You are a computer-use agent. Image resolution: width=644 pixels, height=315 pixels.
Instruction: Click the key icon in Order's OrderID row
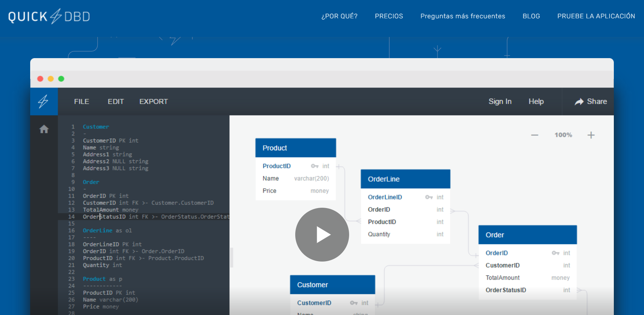click(556, 253)
